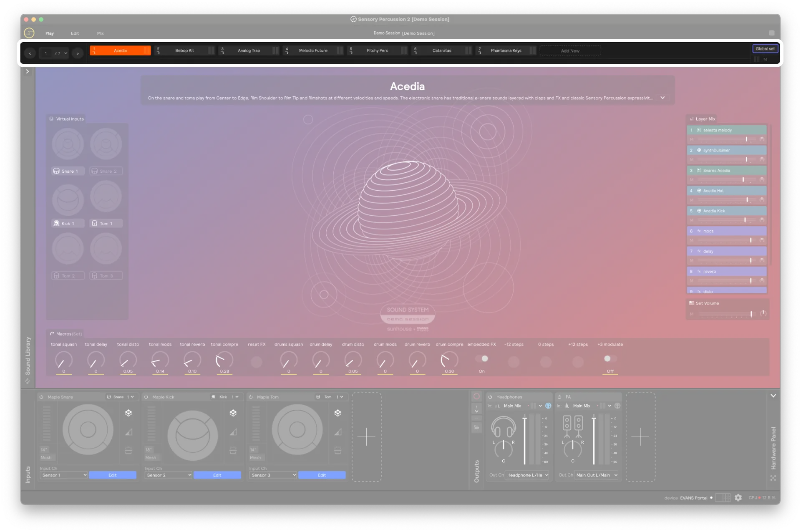Enable Headphones output cue icon
Viewport: 801px width, 532px height.
(x=548, y=406)
